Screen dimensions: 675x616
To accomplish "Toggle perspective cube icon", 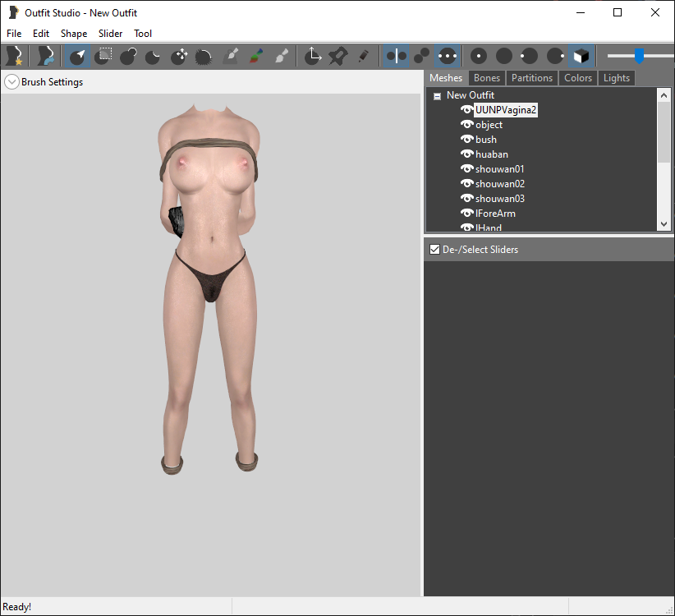I will point(581,56).
